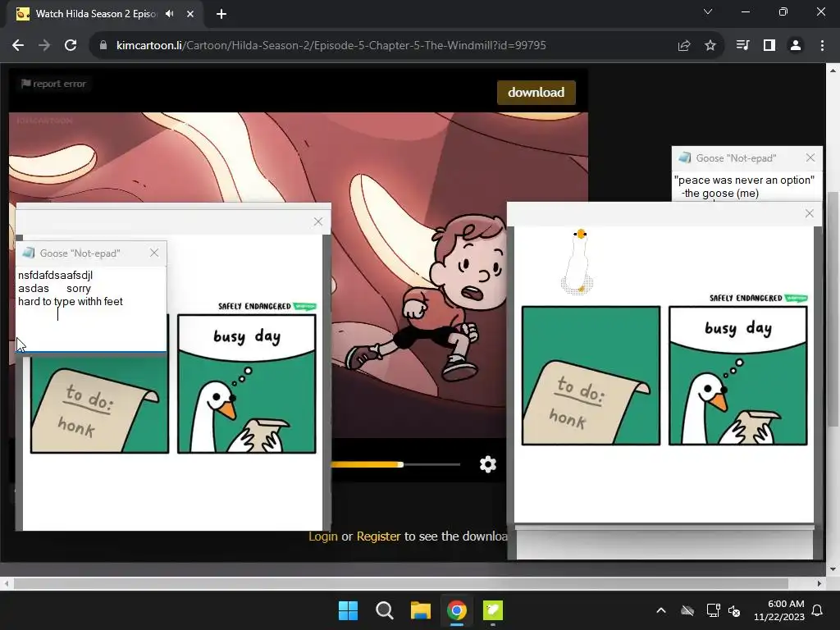Bookmark this page with the star icon
The height and width of the screenshot is (630, 840).
pyautogui.click(x=710, y=46)
